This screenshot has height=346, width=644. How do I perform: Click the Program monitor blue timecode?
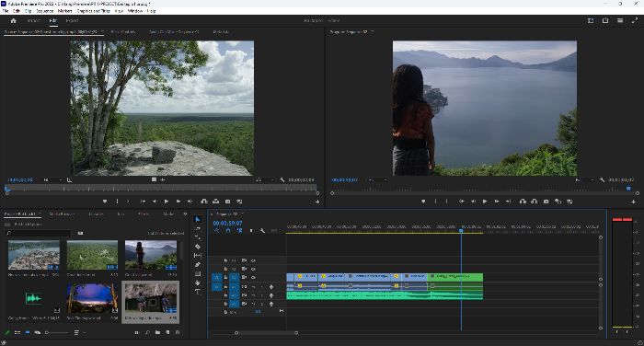[345, 180]
